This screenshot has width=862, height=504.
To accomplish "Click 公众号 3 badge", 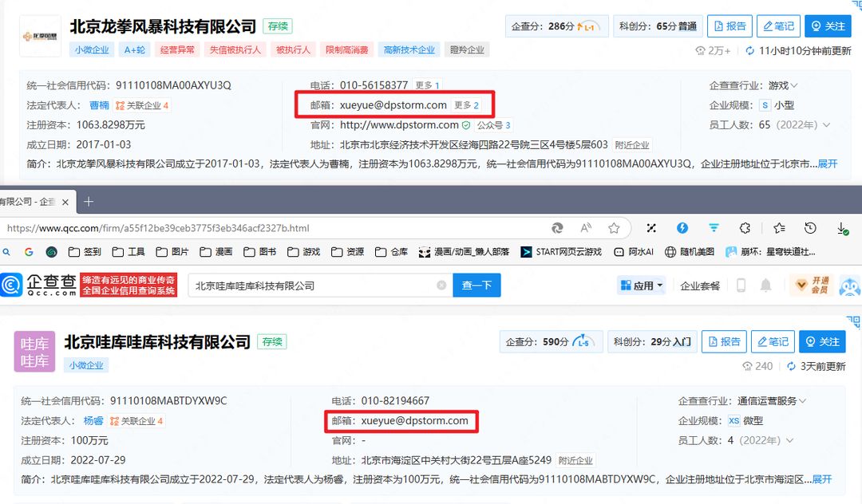I will pos(494,125).
